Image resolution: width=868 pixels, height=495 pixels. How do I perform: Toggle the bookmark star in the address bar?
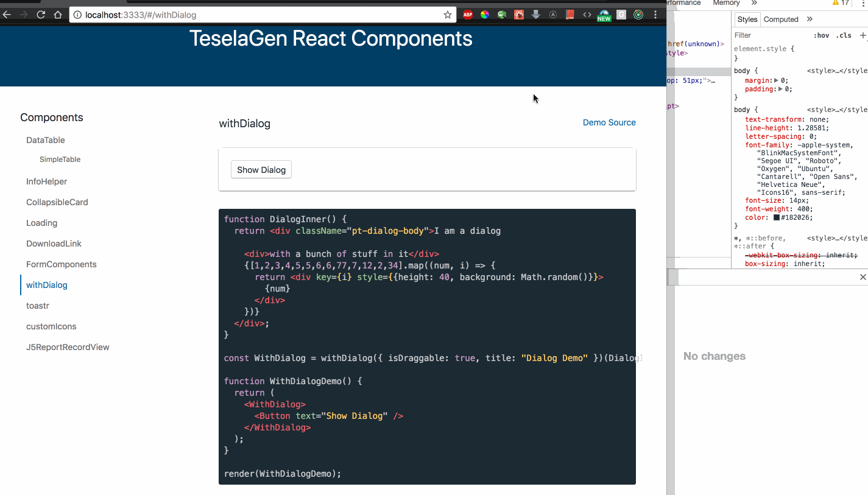click(448, 14)
